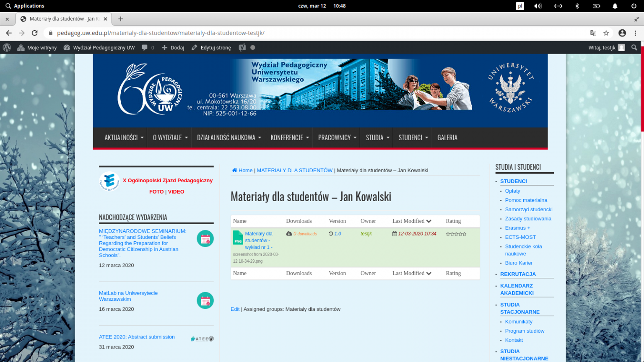Open the KALENDARZ AKADEMICKI sidebar link
The height and width of the screenshot is (362, 644).
pyautogui.click(x=517, y=290)
